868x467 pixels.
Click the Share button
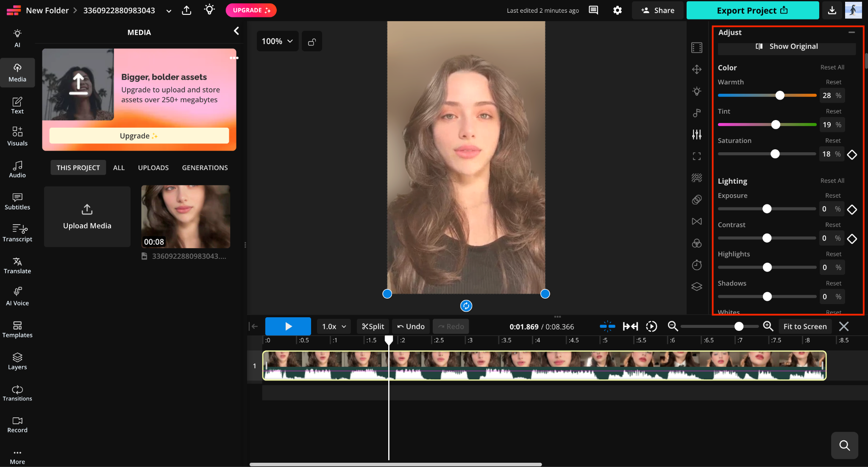658,10
